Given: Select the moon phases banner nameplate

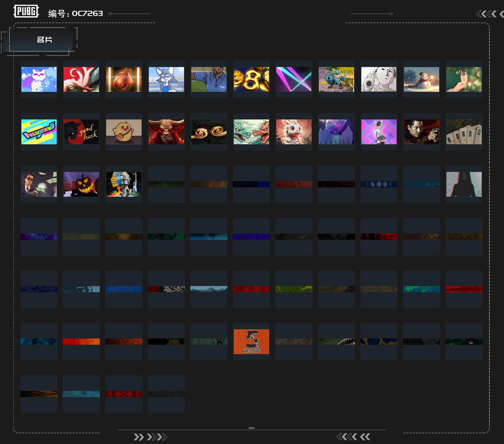Looking at the screenshot, I should point(379,184).
